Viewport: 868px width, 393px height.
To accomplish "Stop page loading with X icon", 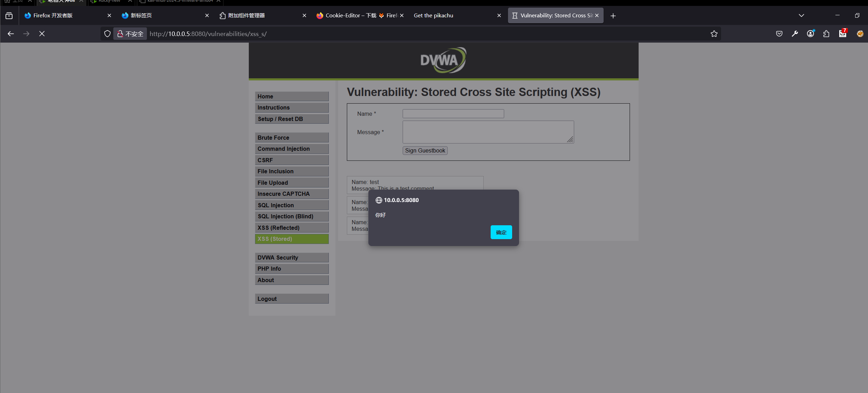I will point(42,34).
